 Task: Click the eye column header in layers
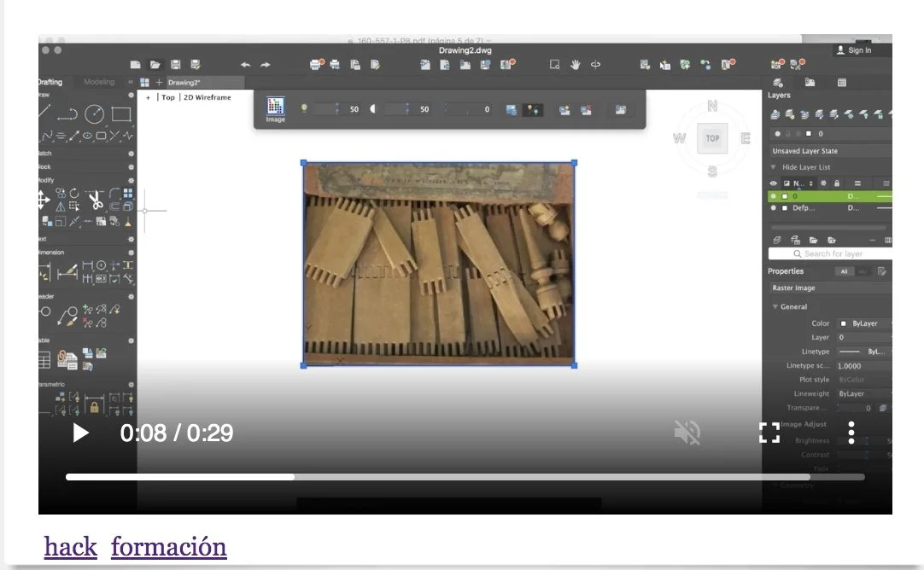click(774, 183)
